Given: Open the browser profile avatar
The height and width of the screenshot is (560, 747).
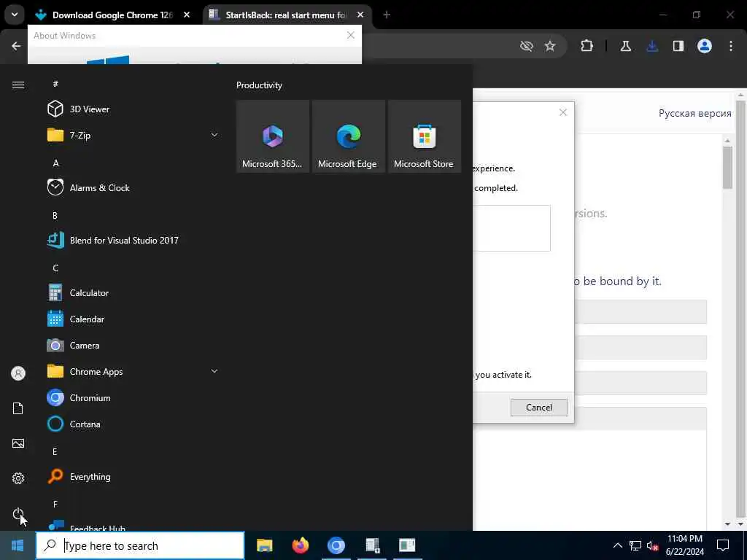Looking at the screenshot, I should 705,46.
